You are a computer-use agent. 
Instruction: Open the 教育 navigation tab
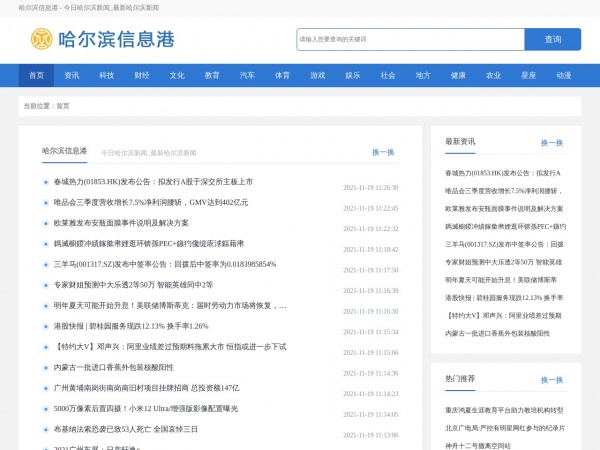pyautogui.click(x=212, y=75)
